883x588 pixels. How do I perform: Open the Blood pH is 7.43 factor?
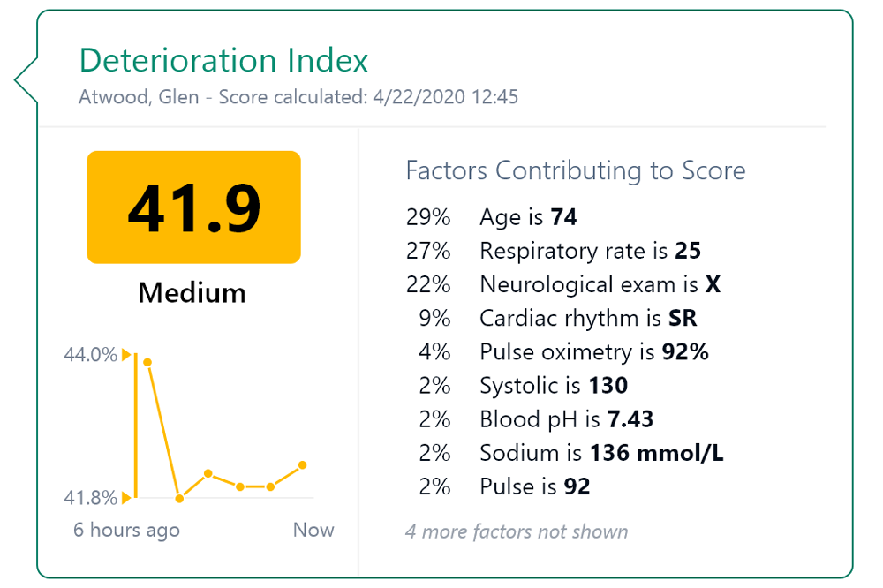566,418
